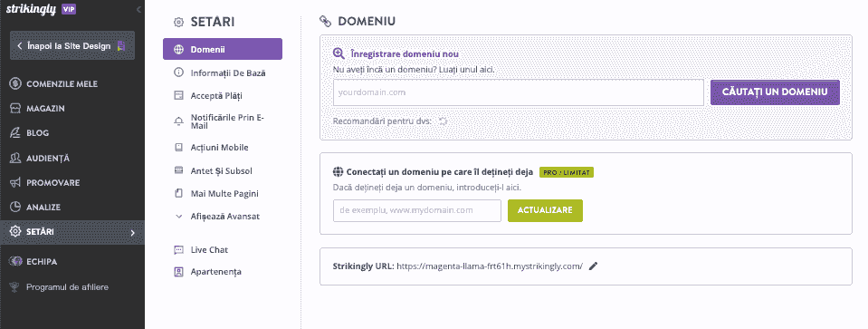Click the ACTUALIZARE button
The height and width of the screenshot is (329, 868).
point(545,210)
